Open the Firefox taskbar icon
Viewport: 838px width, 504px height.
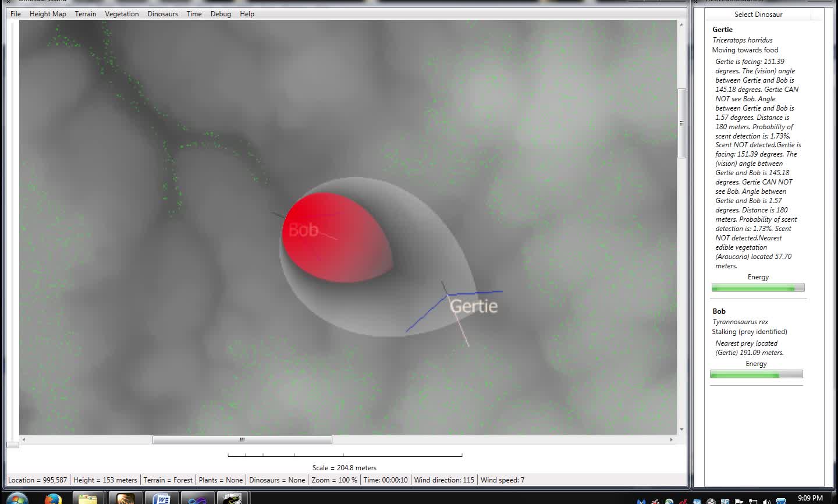tap(53, 499)
